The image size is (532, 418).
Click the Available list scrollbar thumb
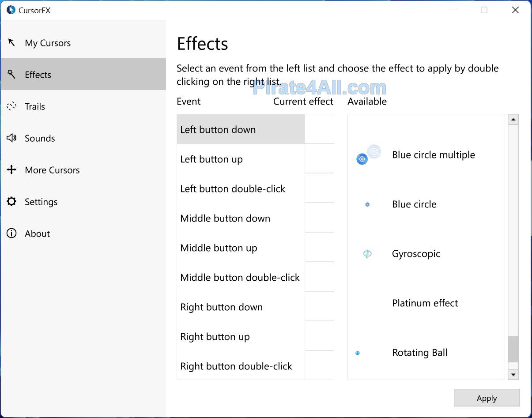tap(513, 349)
